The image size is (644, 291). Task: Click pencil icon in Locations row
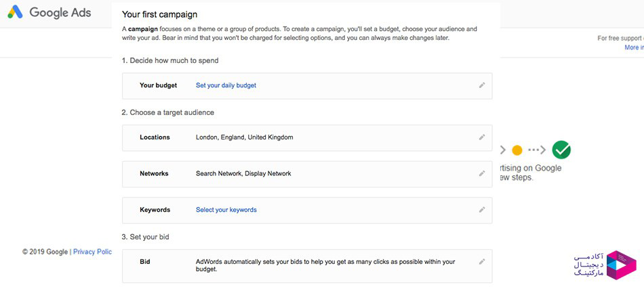pyautogui.click(x=482, y=137)
